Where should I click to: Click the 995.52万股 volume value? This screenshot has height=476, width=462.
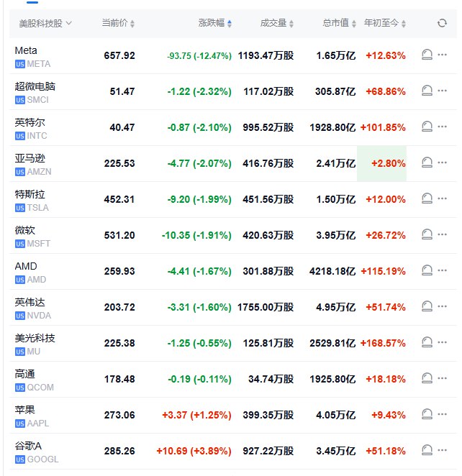click(x=268, y=127)
